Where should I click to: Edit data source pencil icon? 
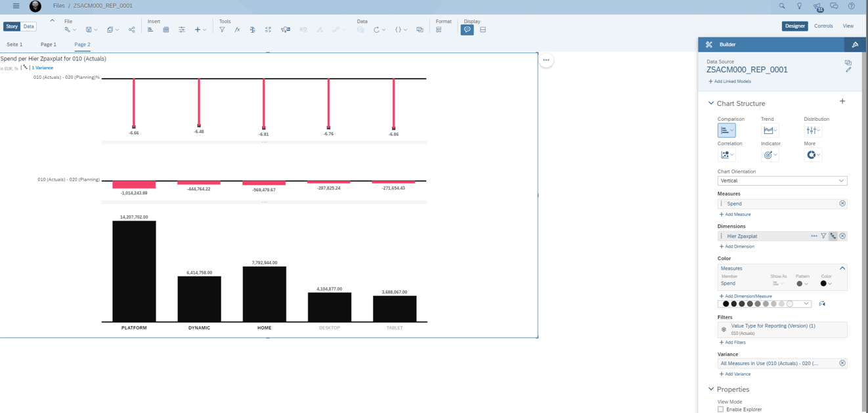848,70
